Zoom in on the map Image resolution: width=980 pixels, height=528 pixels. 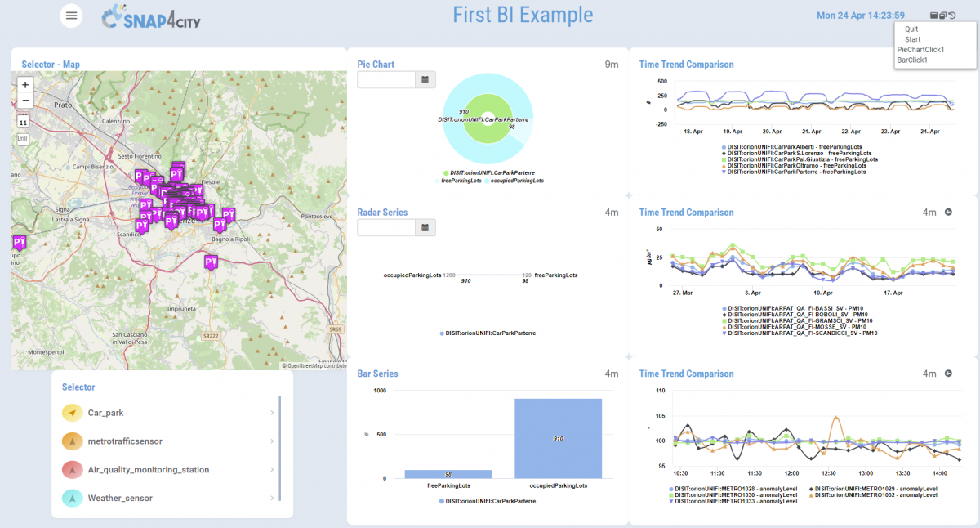coord(25,85)
